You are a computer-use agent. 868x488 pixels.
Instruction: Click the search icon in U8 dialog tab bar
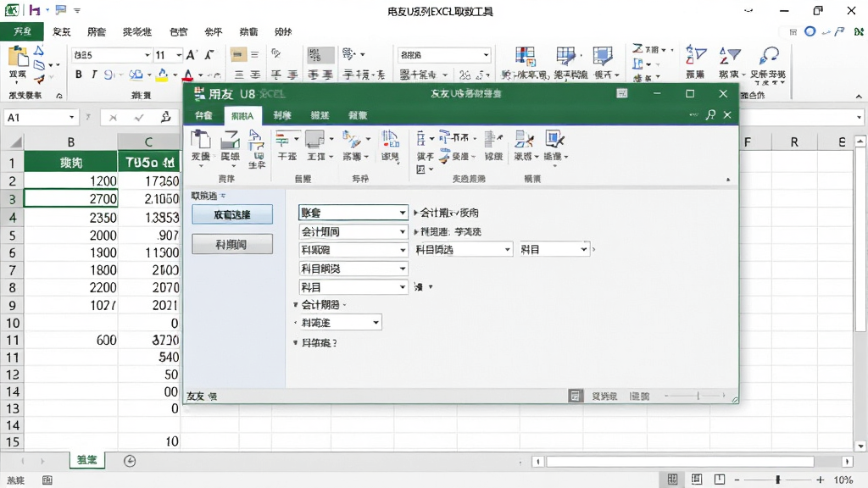pos(711,114)
